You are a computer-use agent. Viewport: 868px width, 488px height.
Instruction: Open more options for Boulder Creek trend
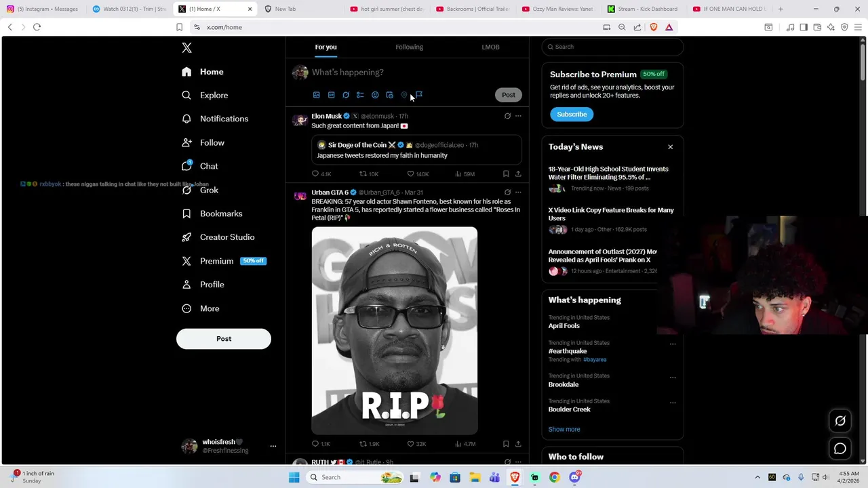(x=673, y=403)
